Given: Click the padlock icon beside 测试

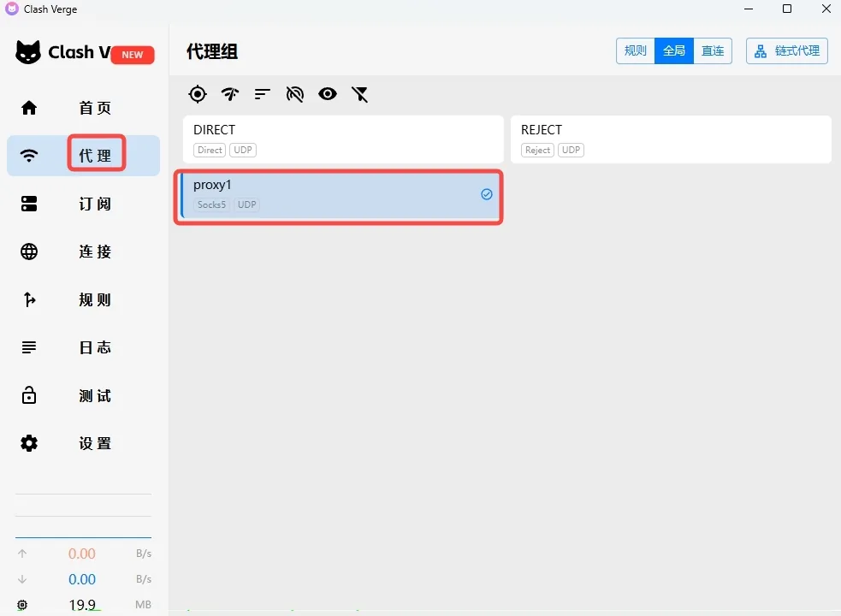Looking at the screenshot, I should click(29, 395).
